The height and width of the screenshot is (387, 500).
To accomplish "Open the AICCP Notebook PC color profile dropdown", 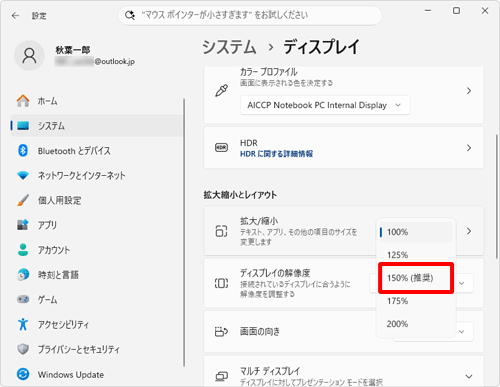I will point(325,105).
